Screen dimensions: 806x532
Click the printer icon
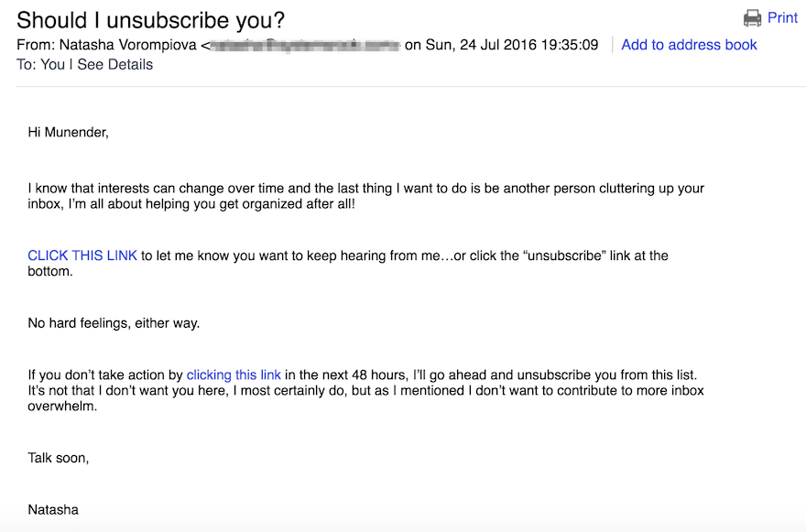pyautogui.click(x=752, y=18)
